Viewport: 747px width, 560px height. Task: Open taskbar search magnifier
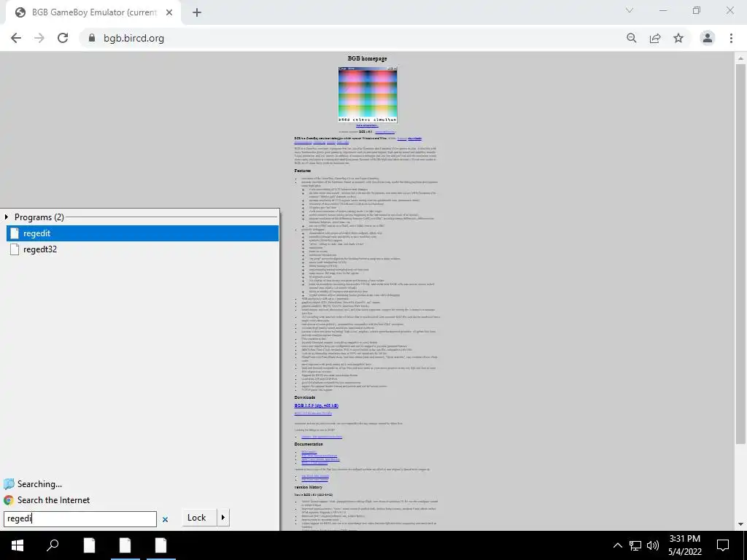point(53,545)
